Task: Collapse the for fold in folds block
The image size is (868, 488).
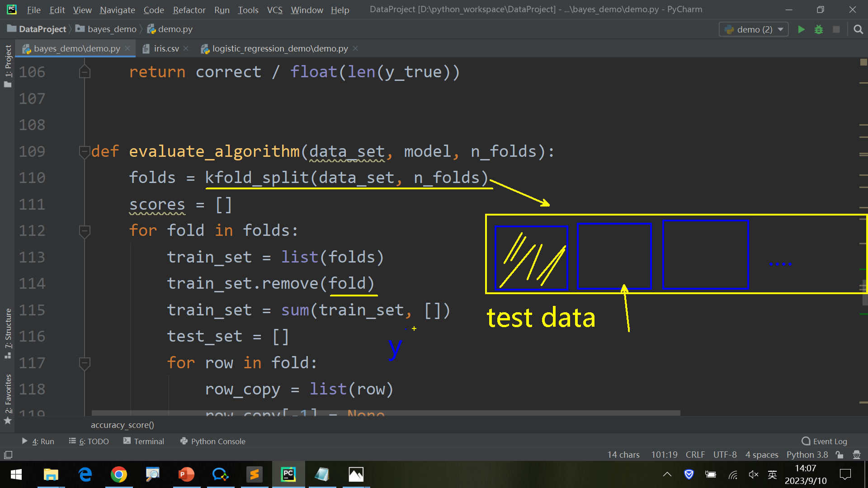Action: point(84,231)
